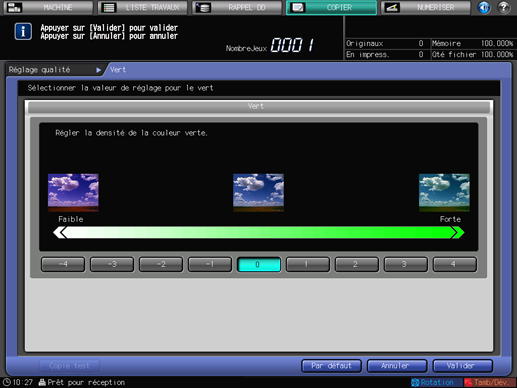Go back to Réglage qualité breadcrumb
Image resolution: width=517 pixels, height=388 pixels.
coord(39,70)
